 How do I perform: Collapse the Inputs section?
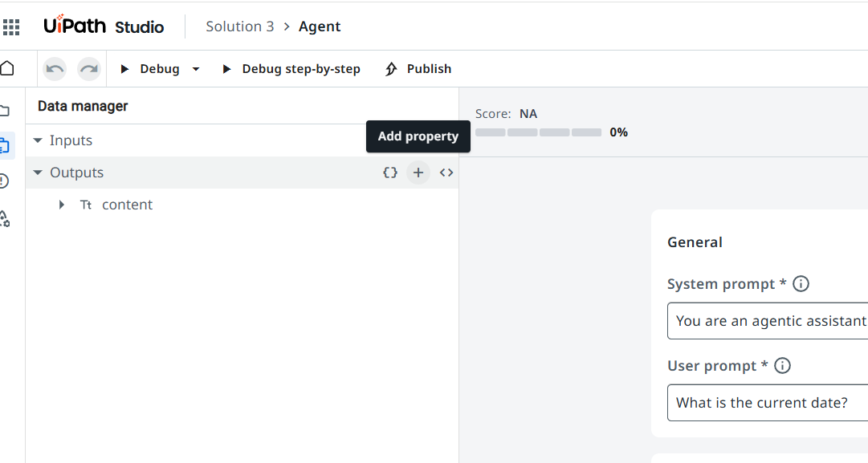38,140
